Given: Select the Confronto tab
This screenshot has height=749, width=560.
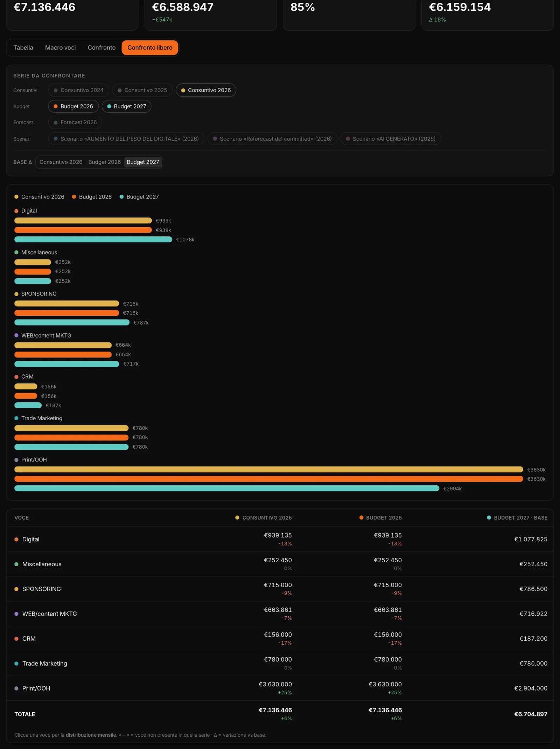Looking at the screenshot, I should (x=101, y=48).
